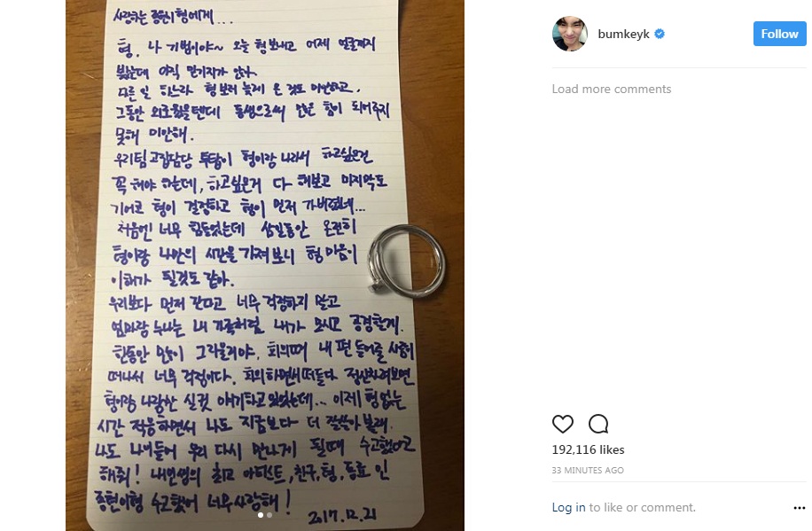Click the 2017.12.21 date on the letter
812x531 pixels.
coord(342,516)
